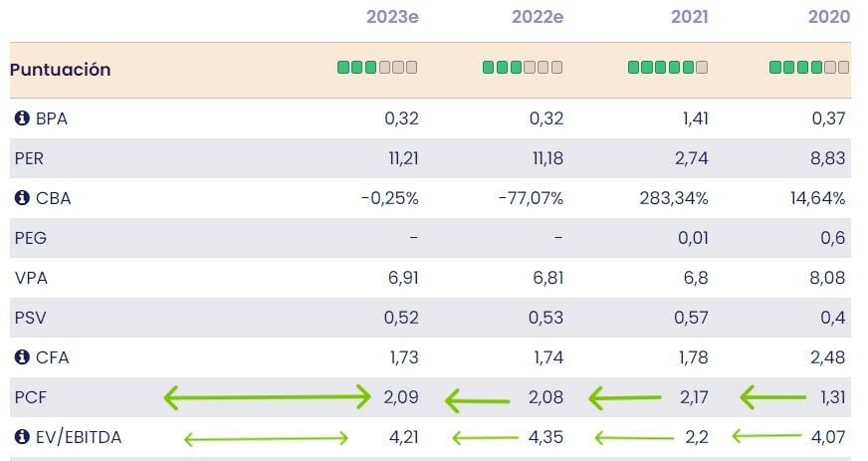
Task: Click the 2023e score rating squares
Action: [x=377, y=68]
